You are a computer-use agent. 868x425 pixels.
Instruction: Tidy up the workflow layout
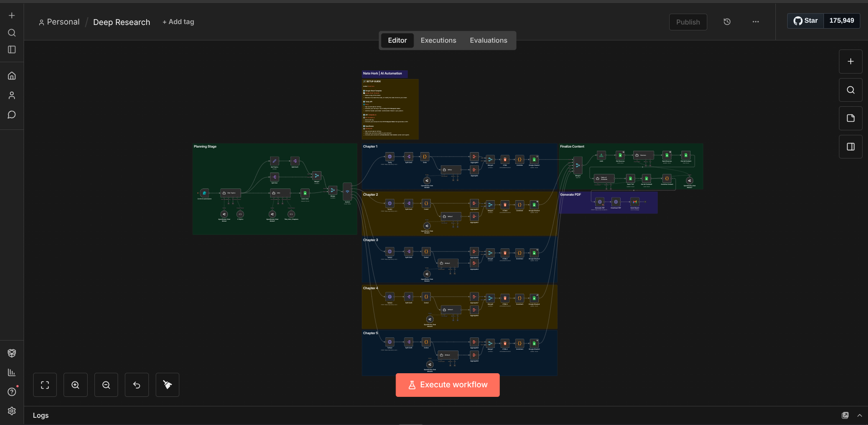coord(167,385)
